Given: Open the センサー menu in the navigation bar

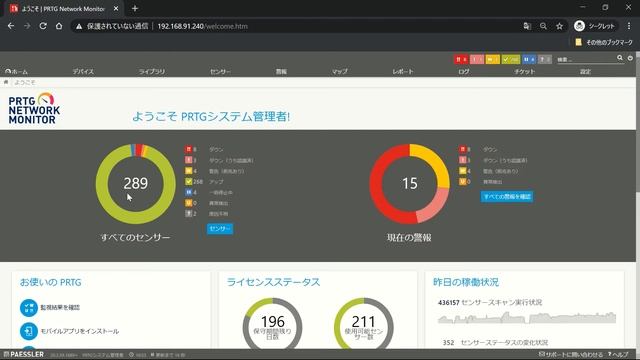Looking at the screenshot, I should click(x=220, y=71).
